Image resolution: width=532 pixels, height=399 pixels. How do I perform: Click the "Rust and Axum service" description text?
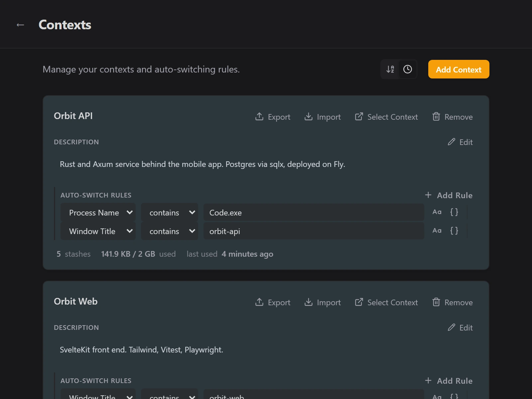point(202,164)
